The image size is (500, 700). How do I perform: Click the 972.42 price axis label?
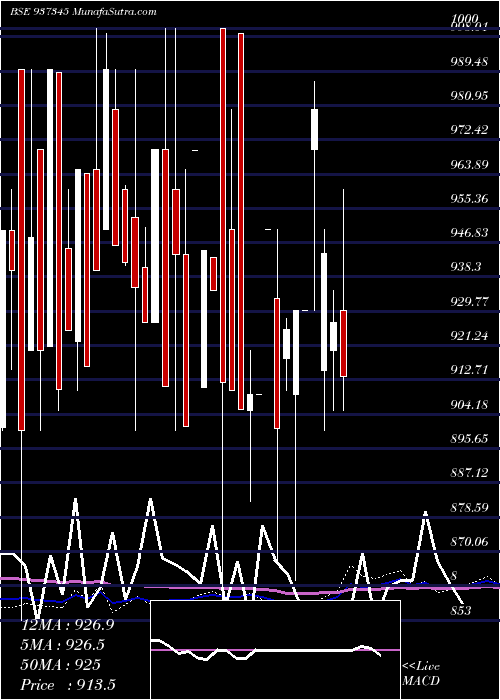point(469,130)
